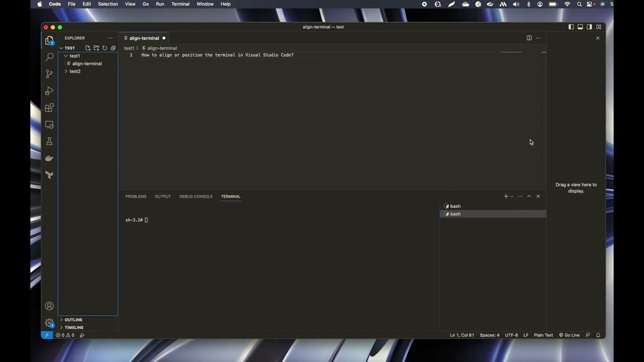Screen dimensions: 644x362
Task: Select the align-terminal editor tab
Action: point(144,38)
